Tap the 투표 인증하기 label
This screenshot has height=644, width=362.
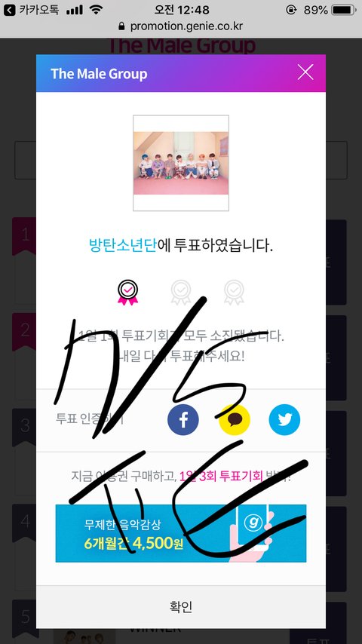[89, 419]
